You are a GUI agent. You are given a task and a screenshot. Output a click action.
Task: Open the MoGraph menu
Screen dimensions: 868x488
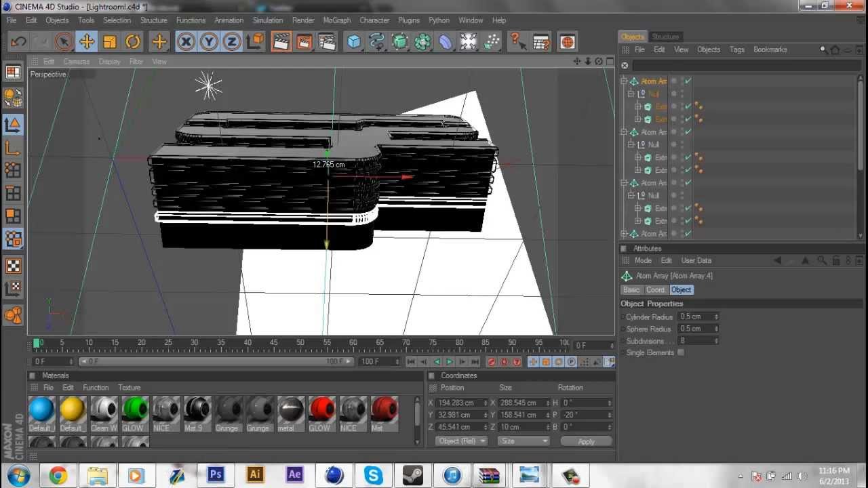pos(337,20)
